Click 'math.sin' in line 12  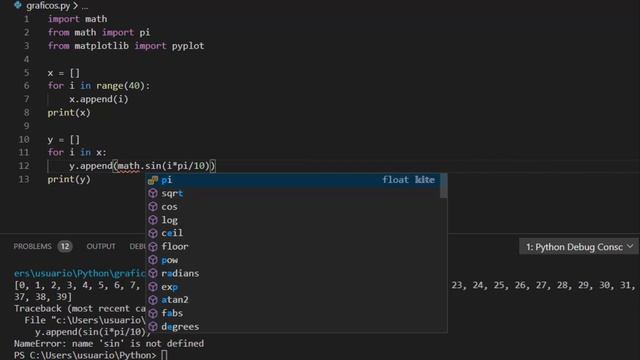pyautogui.click(x=139, y=166)
